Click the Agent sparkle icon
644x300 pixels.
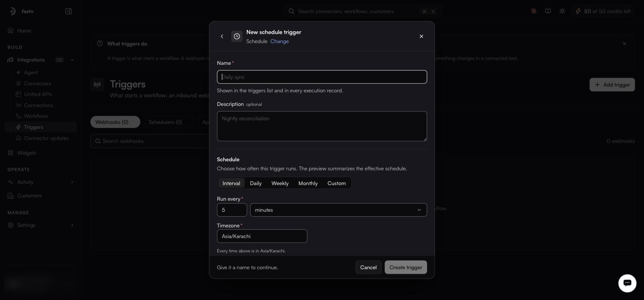click(x=18, y=73)
